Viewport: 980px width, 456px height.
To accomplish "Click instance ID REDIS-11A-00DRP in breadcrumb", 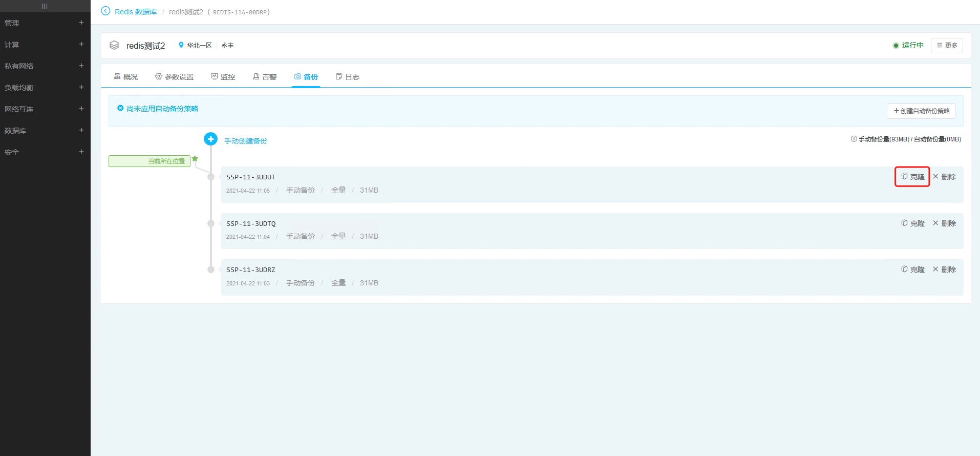I will (240, 12).
